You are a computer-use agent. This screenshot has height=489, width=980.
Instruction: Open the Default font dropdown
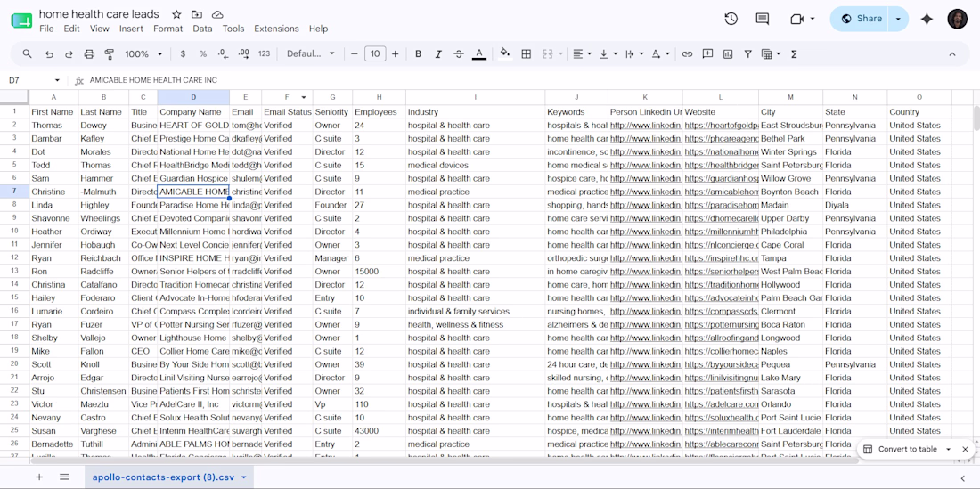point(311,54)
